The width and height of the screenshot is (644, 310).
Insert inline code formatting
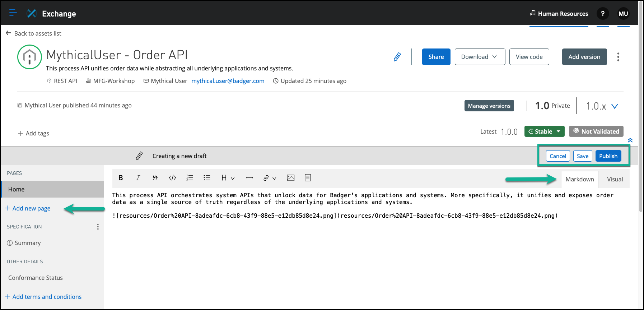172,178
